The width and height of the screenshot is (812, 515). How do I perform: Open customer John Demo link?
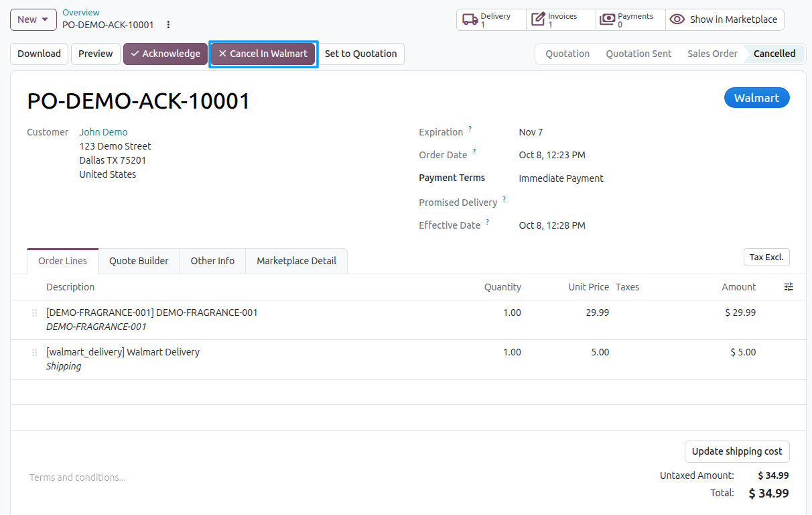coord(103,132)
